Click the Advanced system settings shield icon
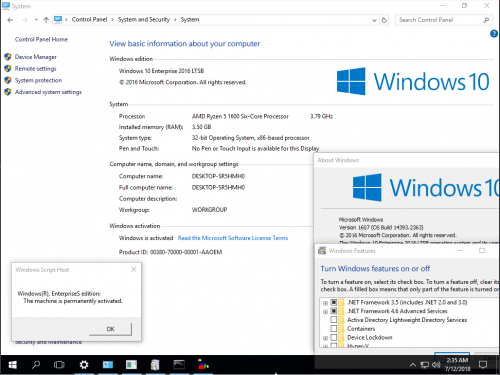 8,92
